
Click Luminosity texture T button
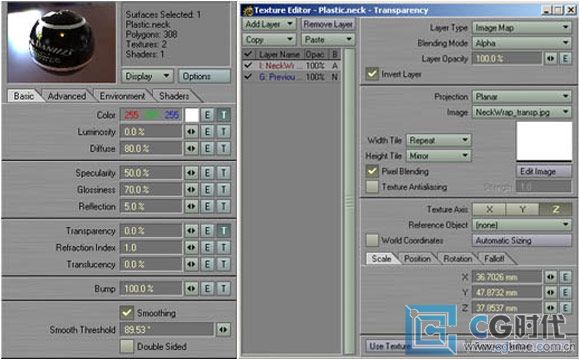tap(223, 132)
